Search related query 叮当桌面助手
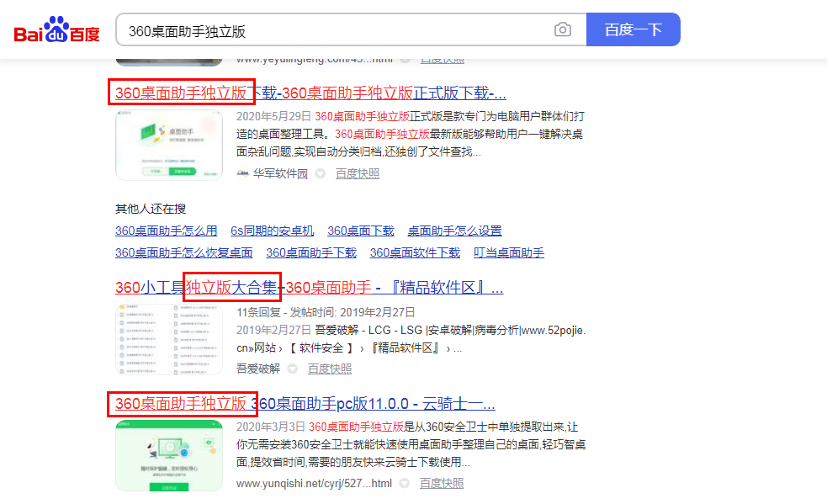827x504 pixels. [x=509, y=252]
